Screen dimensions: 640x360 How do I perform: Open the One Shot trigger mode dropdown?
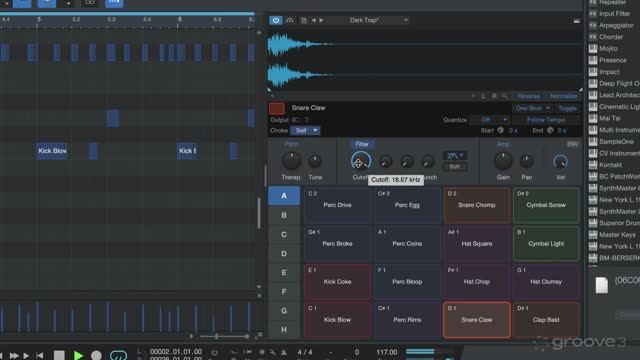click(533, 108)
